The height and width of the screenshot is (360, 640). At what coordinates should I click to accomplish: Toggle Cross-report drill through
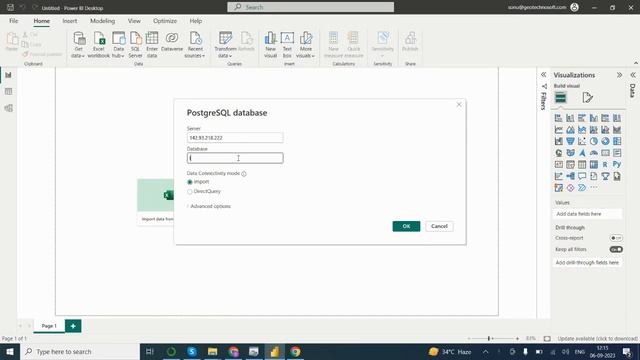pyautogui.click(x=616, y=238)
